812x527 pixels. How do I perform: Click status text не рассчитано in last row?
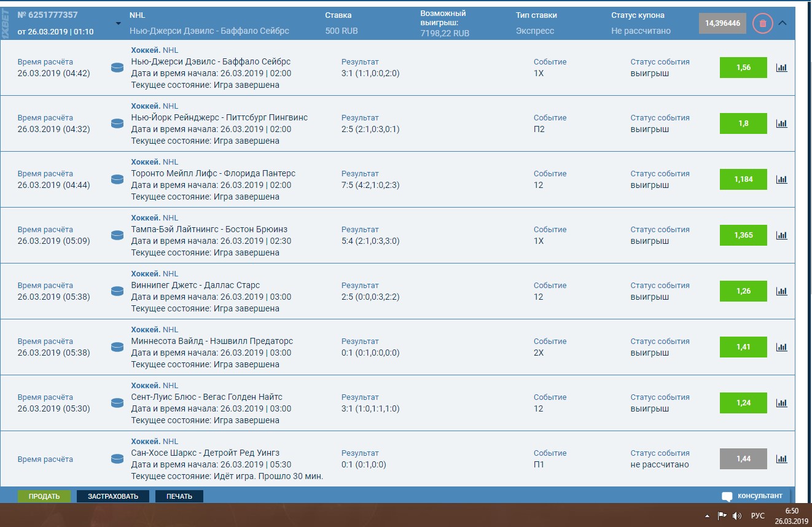(x=660, y=464)
